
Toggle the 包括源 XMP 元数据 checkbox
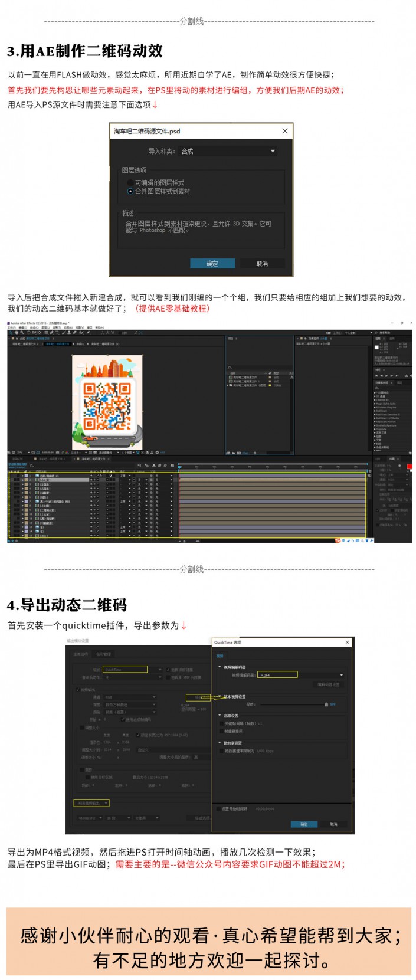168,677
